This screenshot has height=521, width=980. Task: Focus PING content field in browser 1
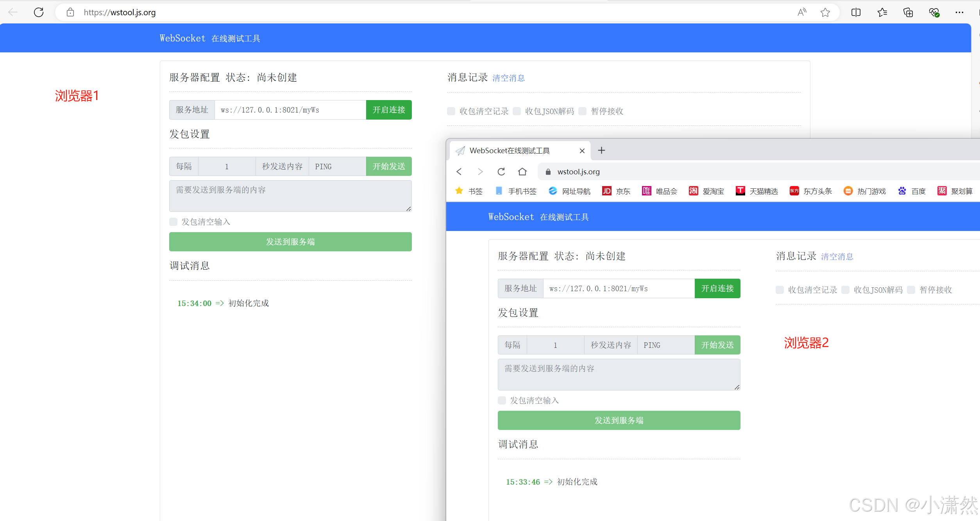point(337,167)
